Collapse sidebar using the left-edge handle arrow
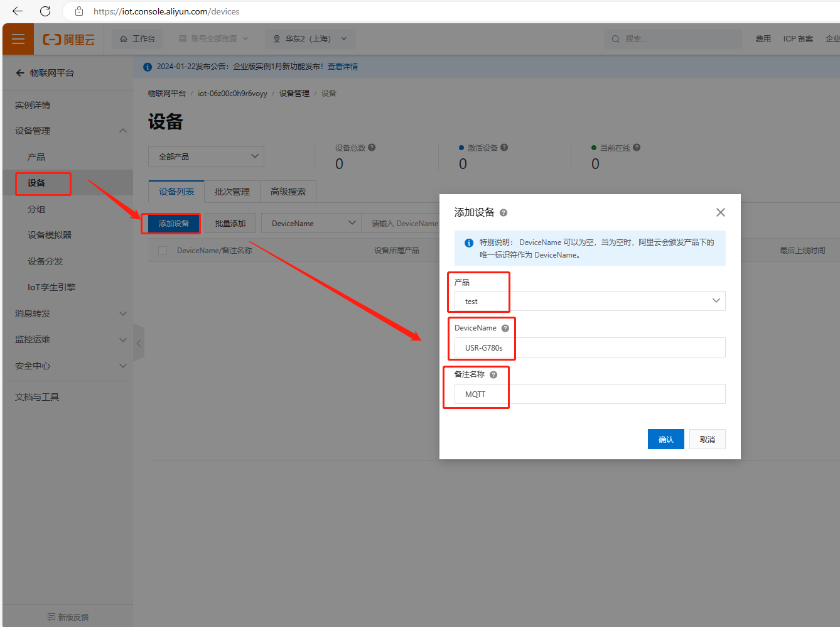840x627 pixels. [x=139, y=343]
